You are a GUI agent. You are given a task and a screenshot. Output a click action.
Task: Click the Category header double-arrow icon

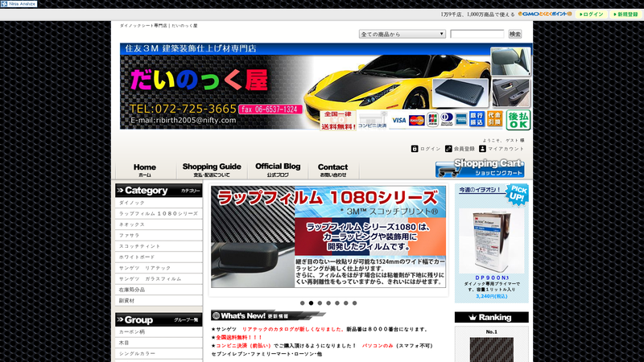(120, 191)
